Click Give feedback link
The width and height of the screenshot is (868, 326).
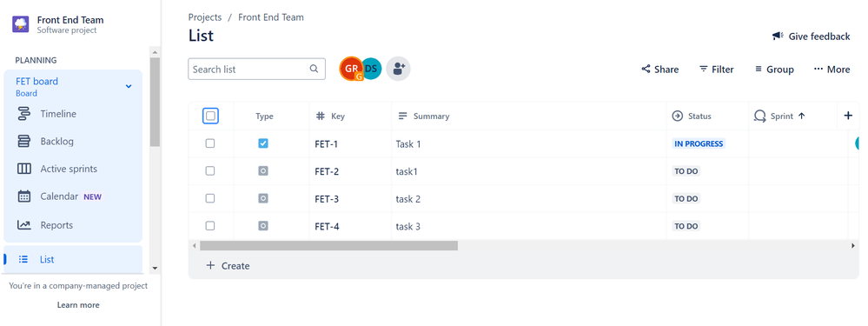point(811,37)
